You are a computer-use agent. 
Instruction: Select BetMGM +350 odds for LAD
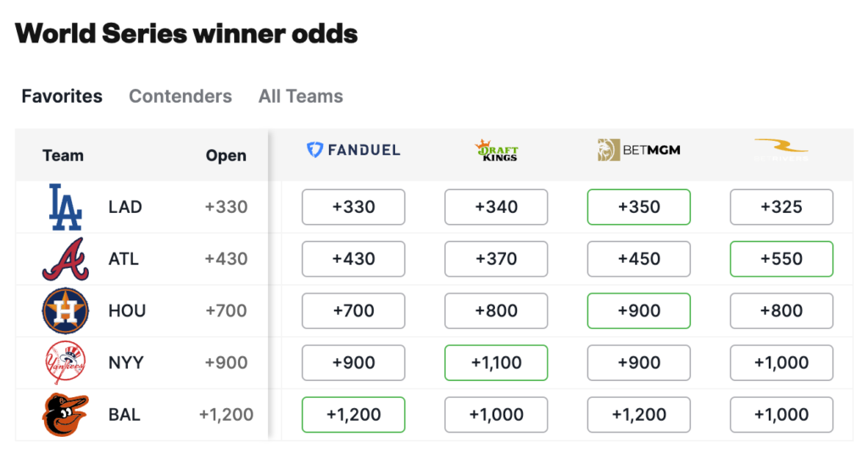pyautogui.click(x=639, y=207)
